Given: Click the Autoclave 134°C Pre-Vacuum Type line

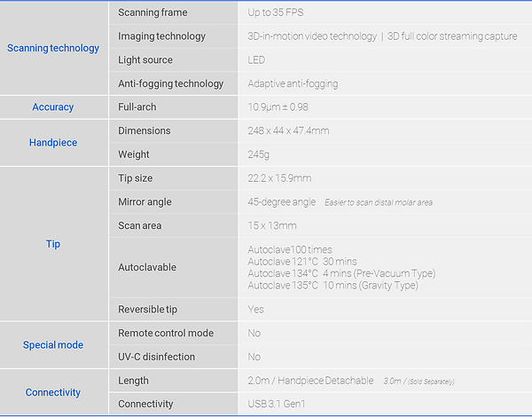Looking at the screenshot, I should 341,273.
